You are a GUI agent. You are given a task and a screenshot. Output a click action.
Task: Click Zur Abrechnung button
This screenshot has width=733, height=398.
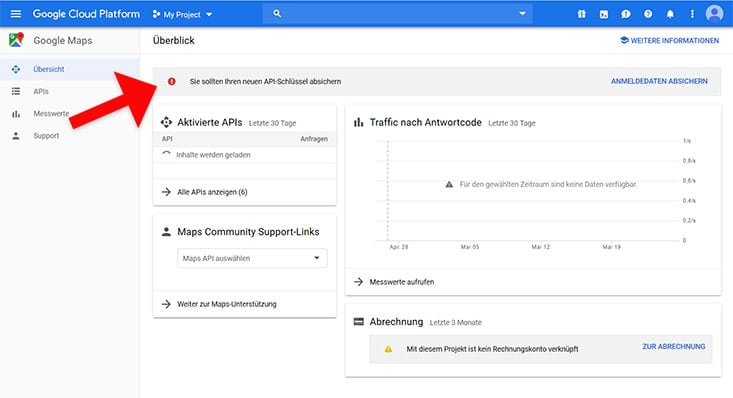[674, 347]
